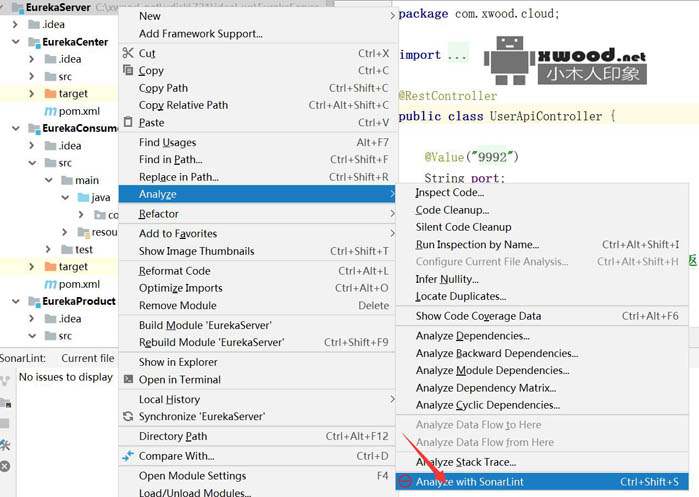The width and height of the screenshot is (699, 497).
Task: Click the Cut scissors icon
Action: [128, 53]
